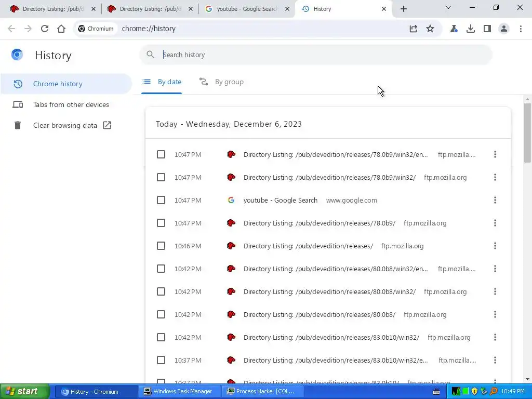The width and height of the screenshot is (532, 399).
Task: Click the Search history input field
Action: (315, 55)
